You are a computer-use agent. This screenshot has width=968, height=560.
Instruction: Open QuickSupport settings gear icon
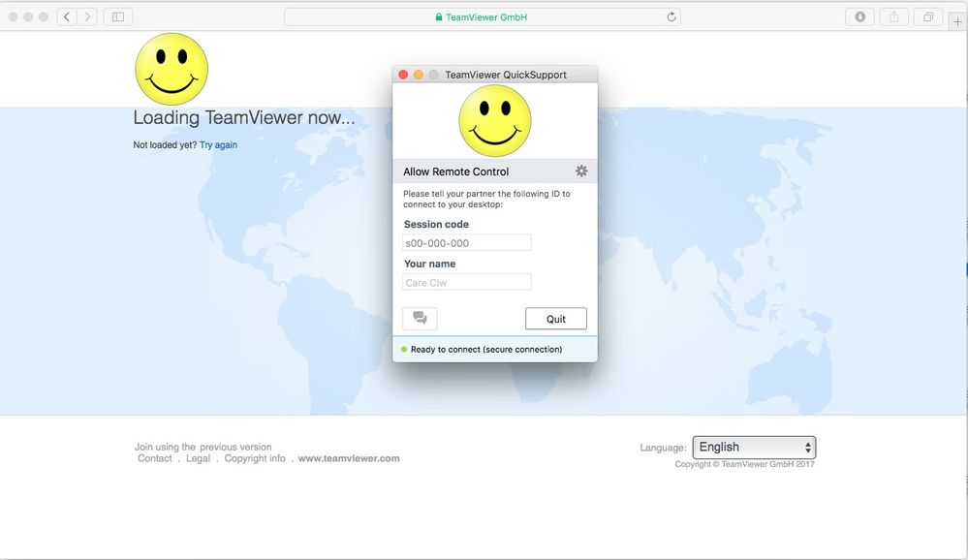(581, 171)
